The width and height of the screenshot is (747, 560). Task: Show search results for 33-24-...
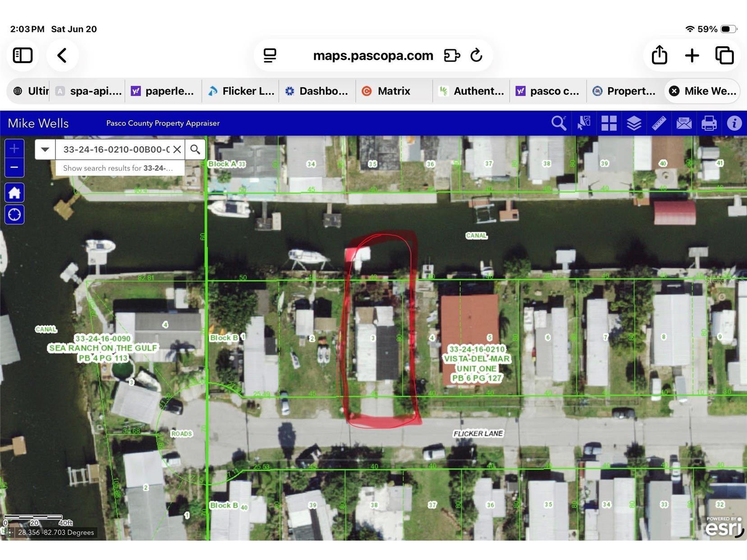(118, 168)
